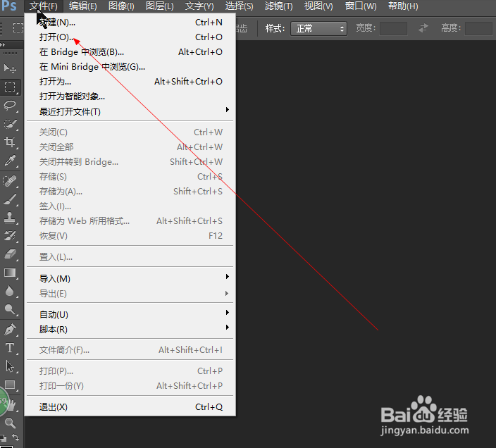Click the 高度 input field
This screenshot has height=448, width=496.
pos(478,28)
